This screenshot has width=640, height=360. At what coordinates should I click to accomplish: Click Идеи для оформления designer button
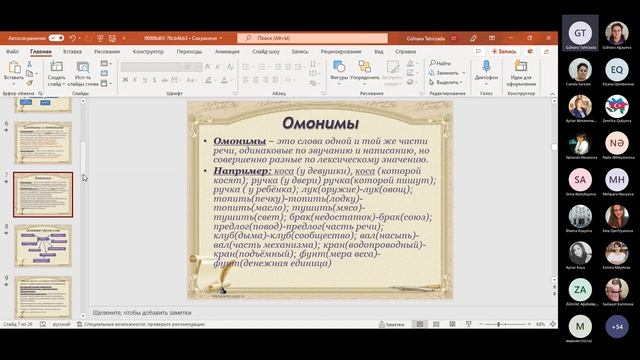click(521, 73)
